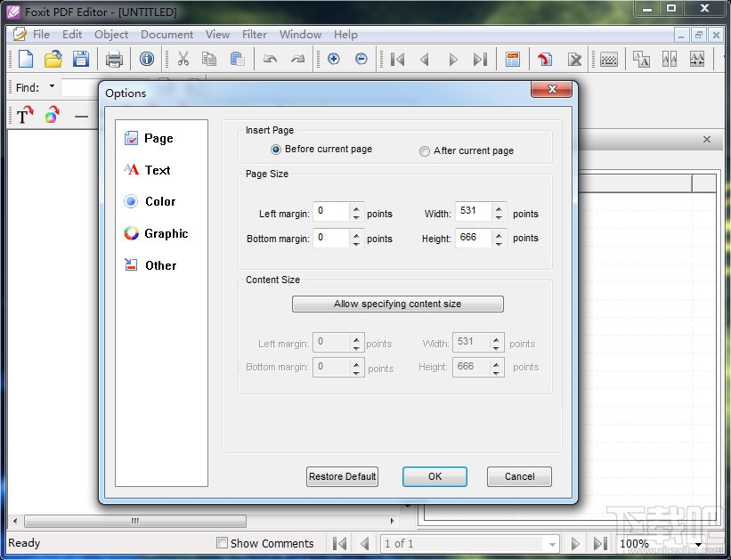Click the Undo arrow icon
This screenshot has width=731, height=560.
pyautogui.click(x=270, y=59)
